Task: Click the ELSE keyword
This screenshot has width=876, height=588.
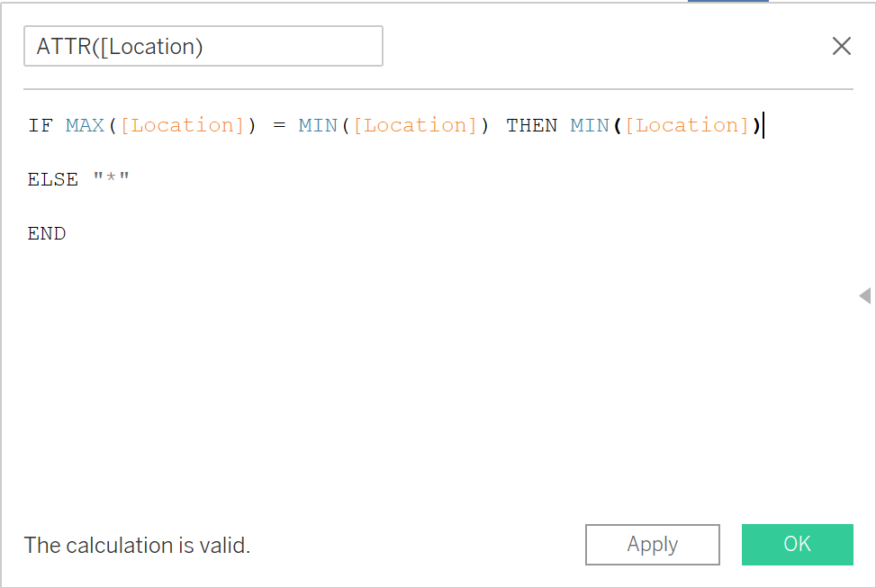Action: pos(53,179)
